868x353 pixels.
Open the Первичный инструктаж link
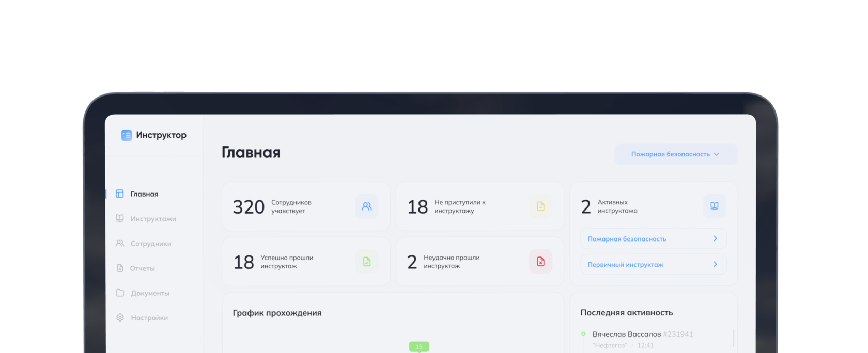tap(654, 264)
